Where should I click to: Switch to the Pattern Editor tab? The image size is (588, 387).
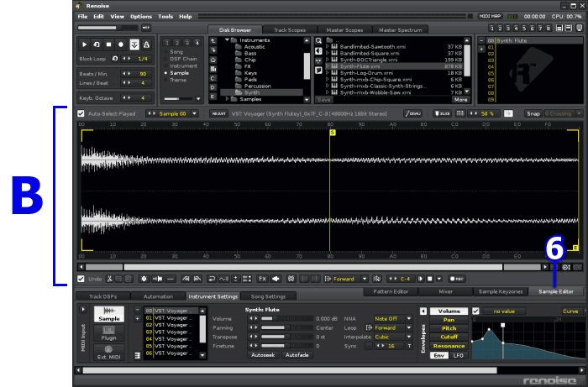tap(391, 291)
